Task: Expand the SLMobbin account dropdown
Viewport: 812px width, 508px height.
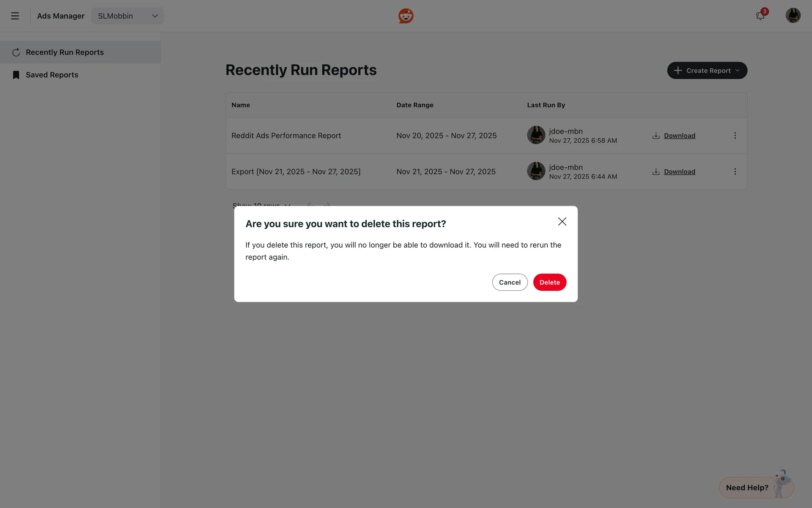Action: (127, 16)
